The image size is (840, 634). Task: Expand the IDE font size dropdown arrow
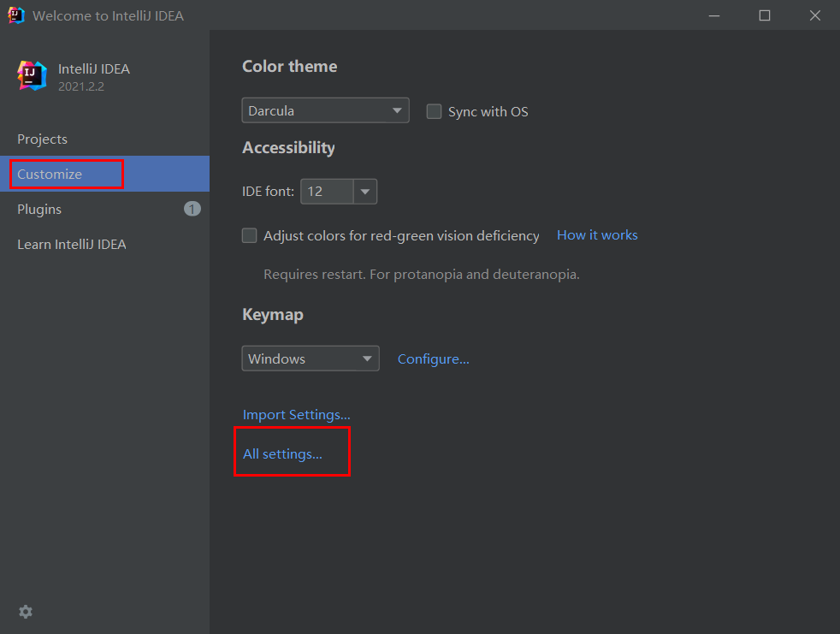click(365, 192)
